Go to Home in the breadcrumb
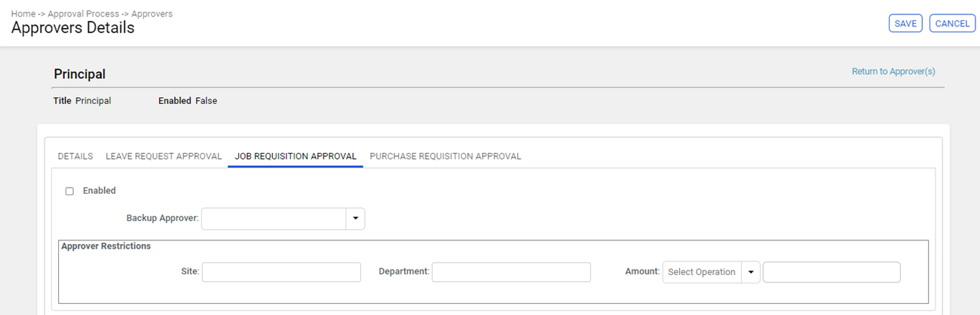This screenshot has height=315, width=980. (23, 14)
